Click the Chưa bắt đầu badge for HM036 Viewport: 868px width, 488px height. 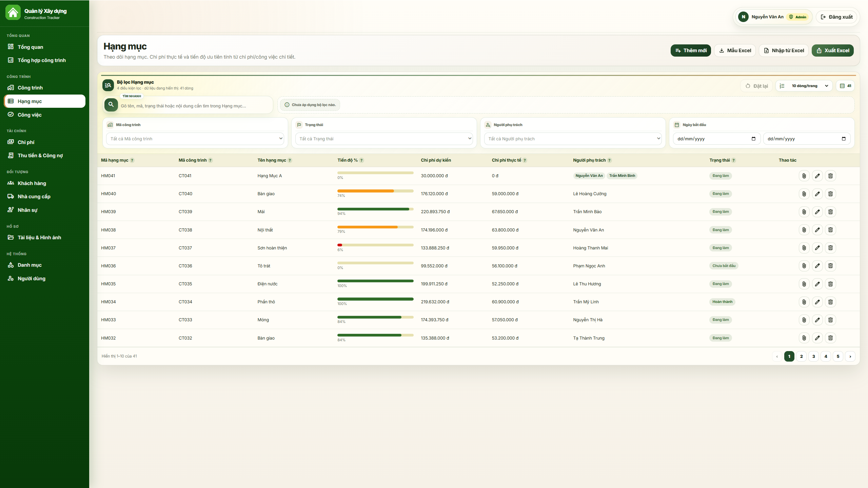coord(724,266)
